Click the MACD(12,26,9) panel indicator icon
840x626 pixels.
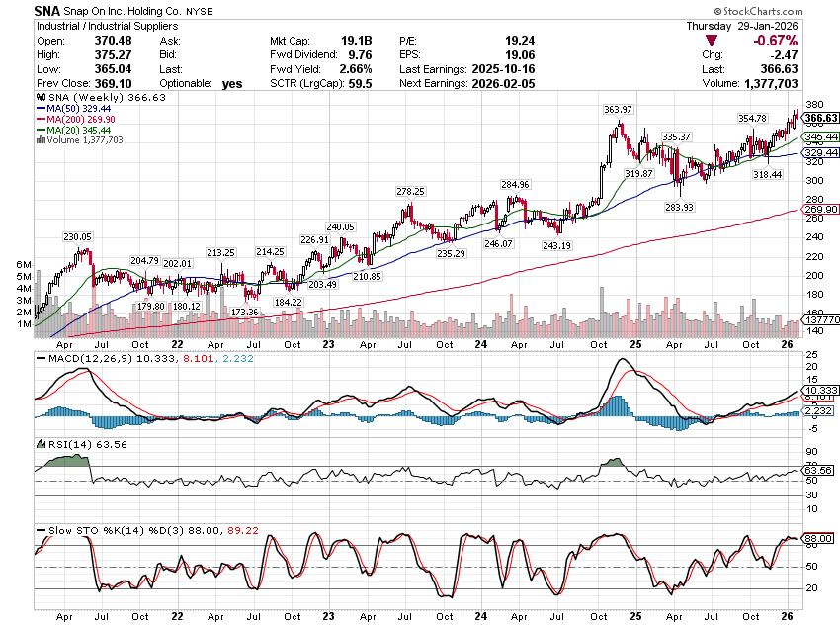tap(40, 356)
